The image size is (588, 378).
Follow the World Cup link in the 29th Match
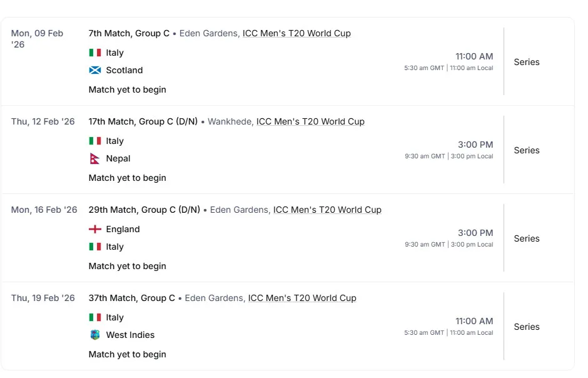click(327, 210)
